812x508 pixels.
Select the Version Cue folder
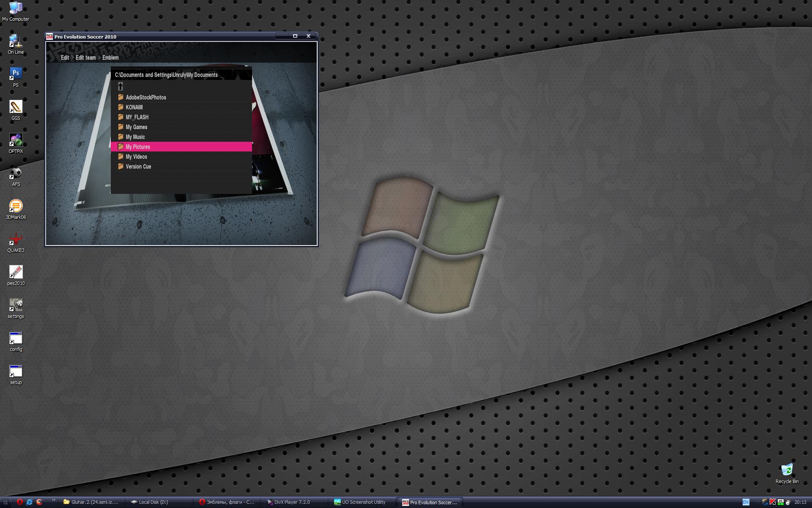138,167
